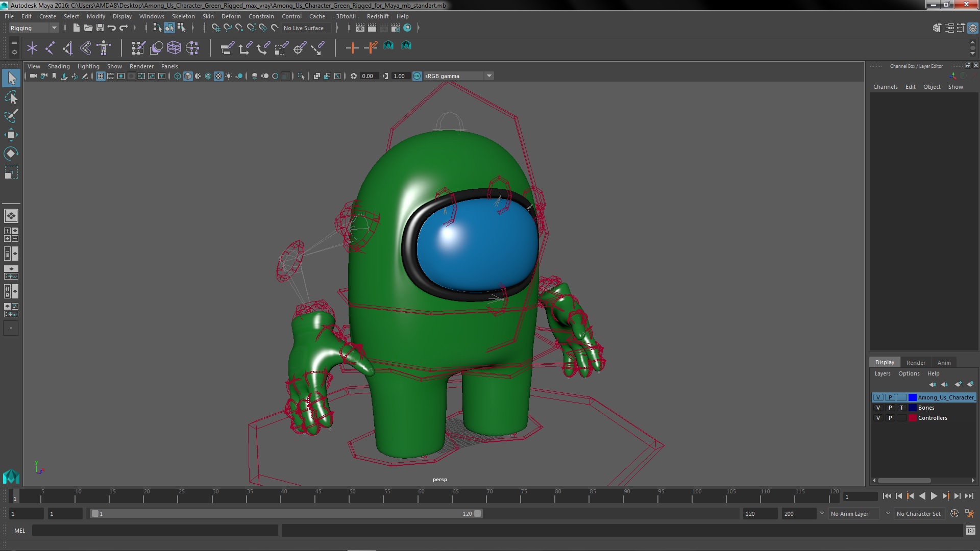Click the red color swatch of Controllers layer

(912, 418)
